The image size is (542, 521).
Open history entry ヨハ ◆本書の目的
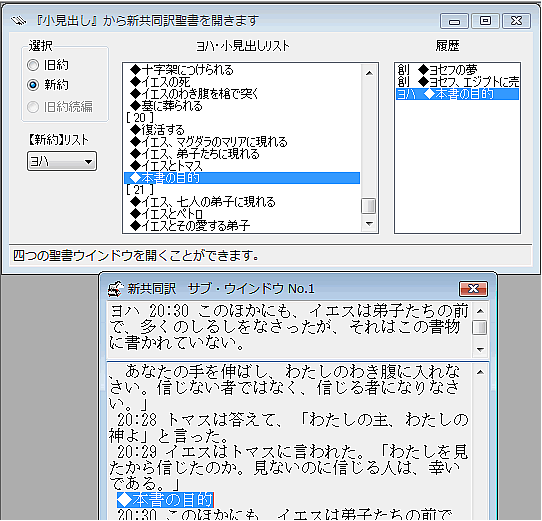click(457, 94)
